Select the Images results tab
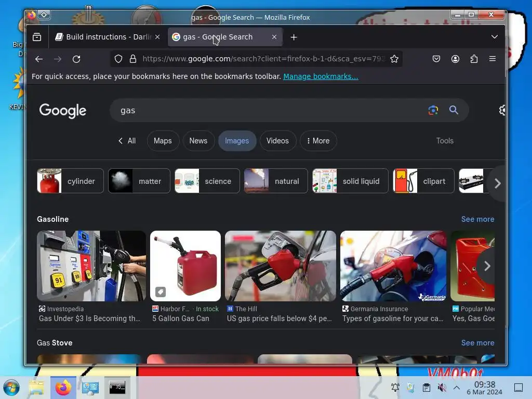Screen dimensions: 532x399 tap(237, 141)
